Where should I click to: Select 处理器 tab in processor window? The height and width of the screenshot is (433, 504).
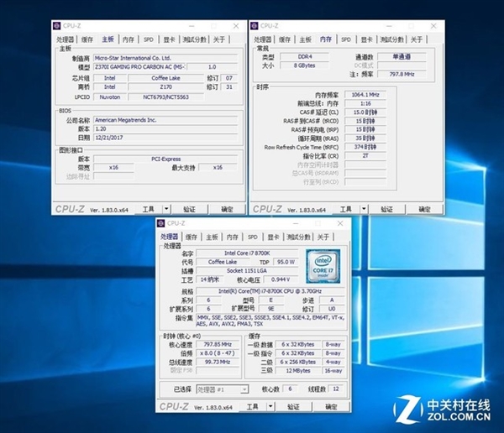pyautogui.click(x=169, y=237)
